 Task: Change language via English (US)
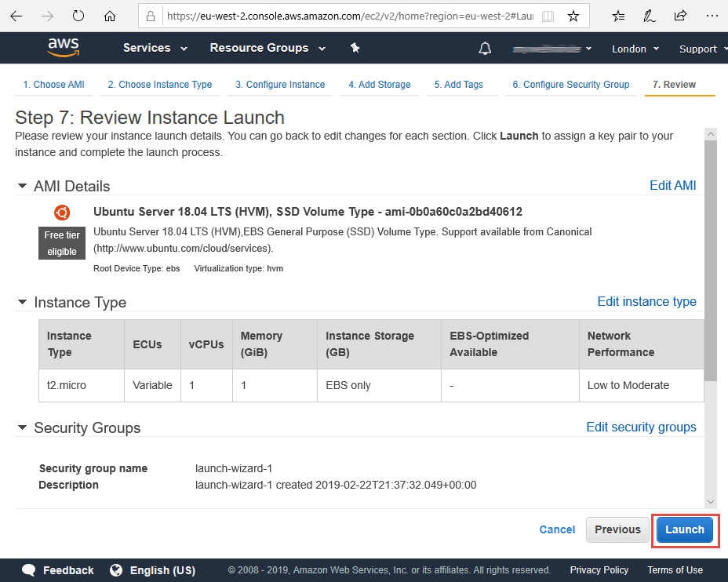click(x=162, y=570)
